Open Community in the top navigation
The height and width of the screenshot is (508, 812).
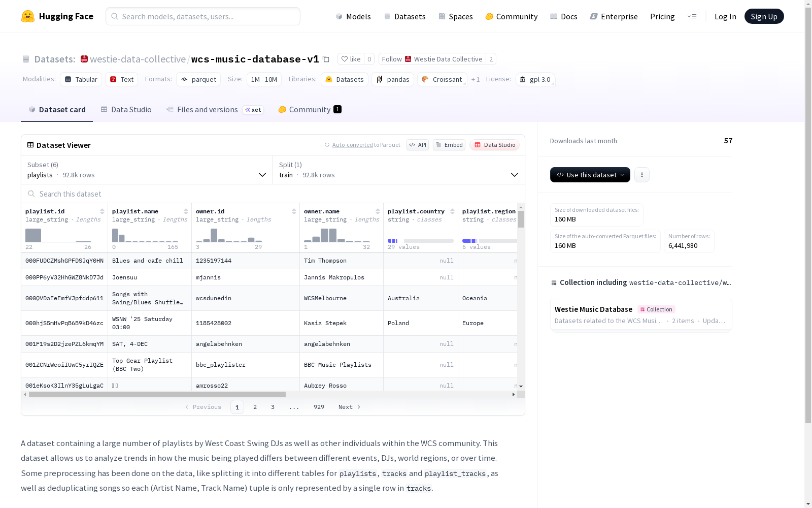(x=512, y=16)
